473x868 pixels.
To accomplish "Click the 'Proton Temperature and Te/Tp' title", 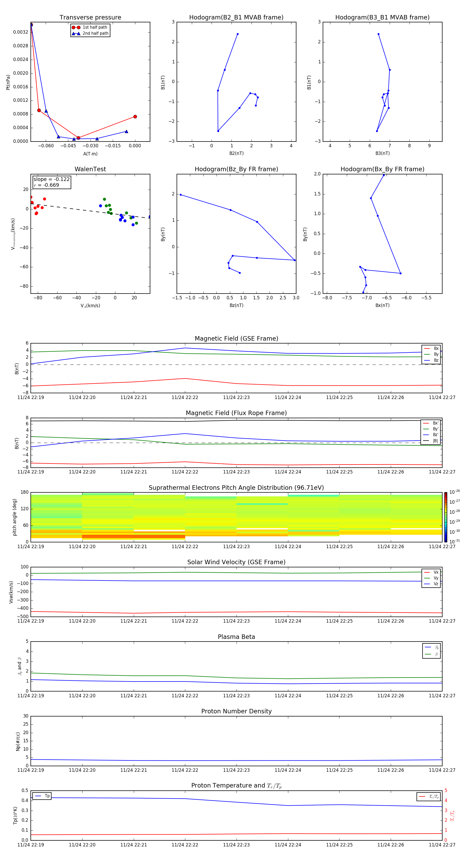I will 236,785.
